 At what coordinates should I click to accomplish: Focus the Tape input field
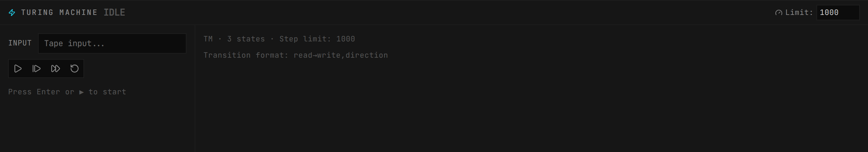click(112, 43)
